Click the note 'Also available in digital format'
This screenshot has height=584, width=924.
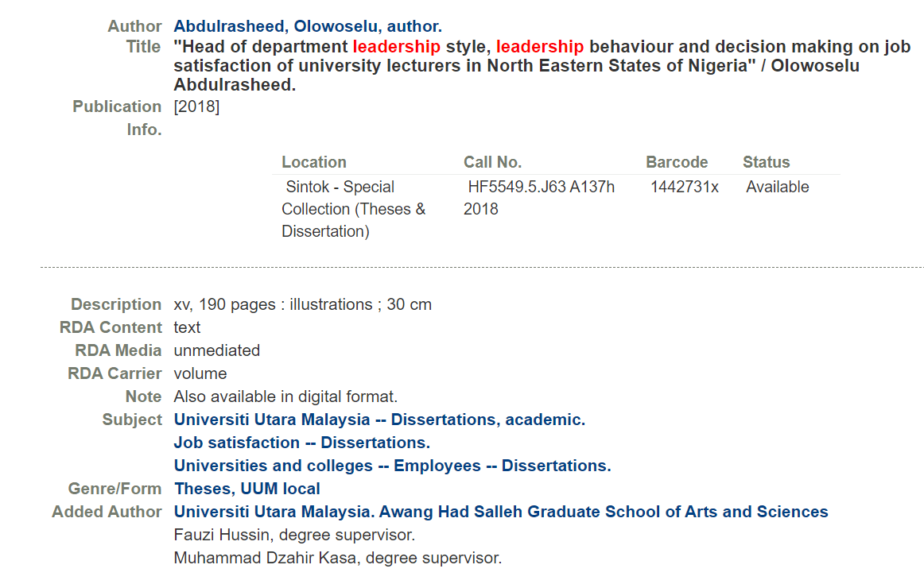click(x=285, y=396)
